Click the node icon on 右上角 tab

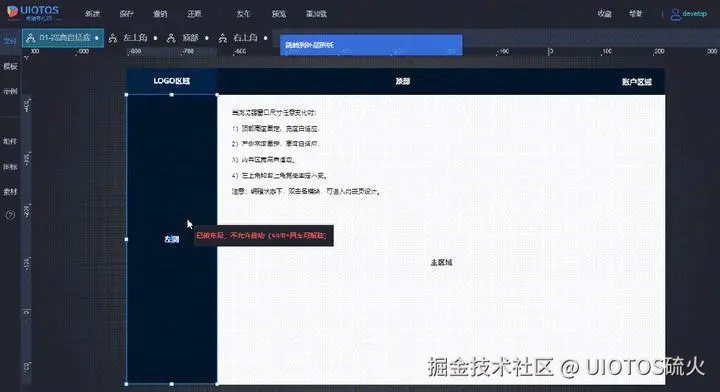click(x=223, y=38)
